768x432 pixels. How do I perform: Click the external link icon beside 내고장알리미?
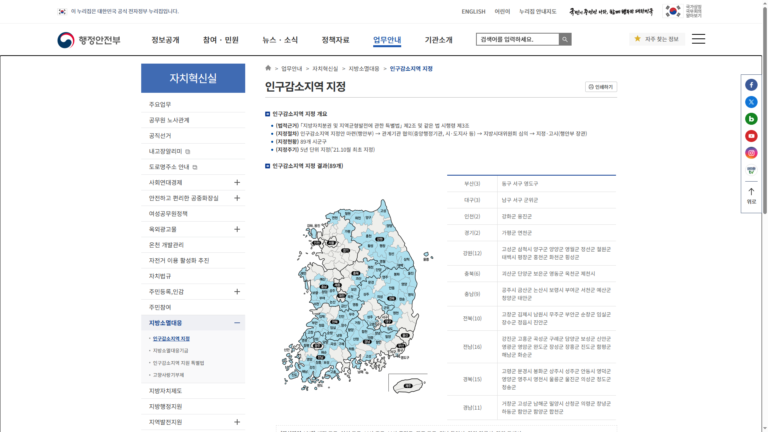(188, 152)
